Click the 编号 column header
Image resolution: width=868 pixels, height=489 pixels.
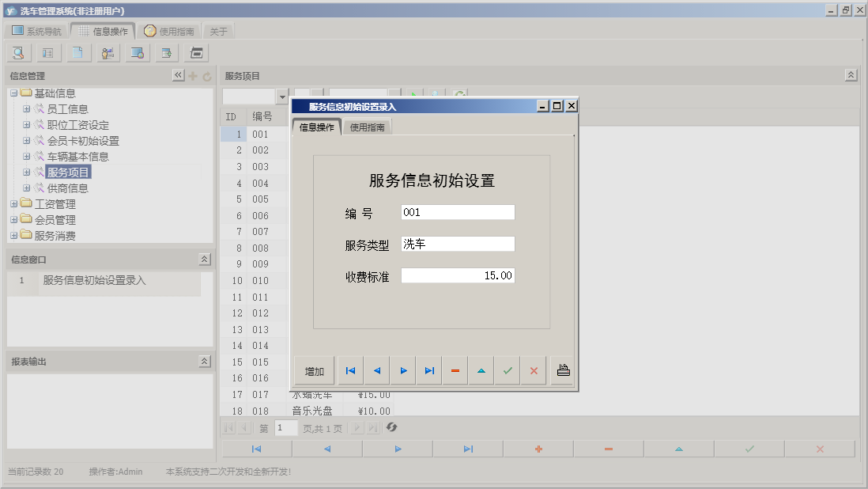262,117
